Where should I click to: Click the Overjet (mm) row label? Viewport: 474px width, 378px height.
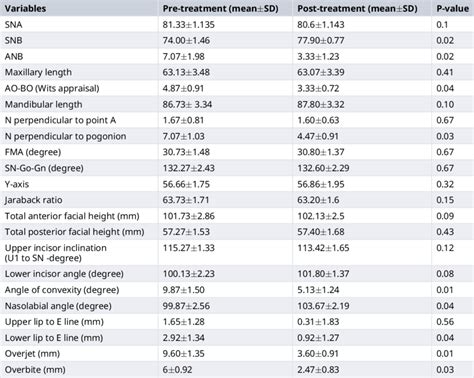click(x=32, y=354)
